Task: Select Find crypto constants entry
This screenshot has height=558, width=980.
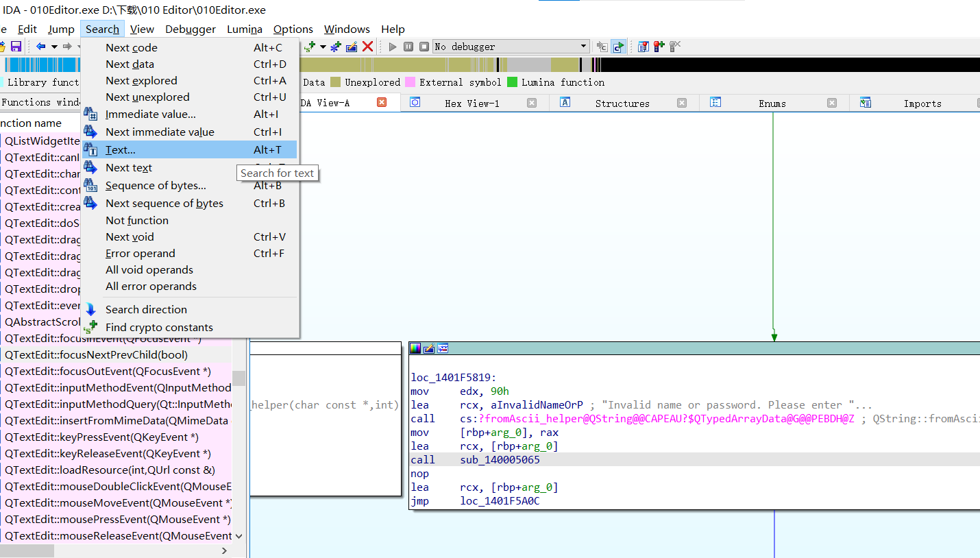Action: [x=190, y=327]
